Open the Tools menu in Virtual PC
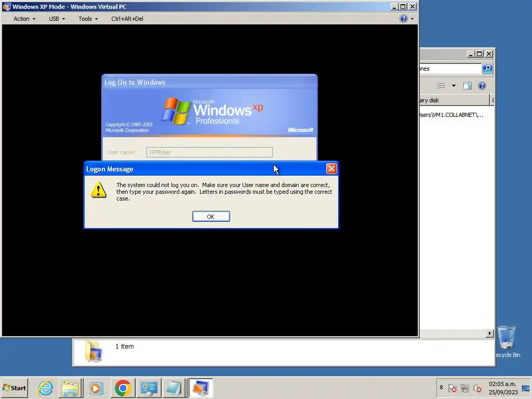The image size is (532, 399). point(88,19)
